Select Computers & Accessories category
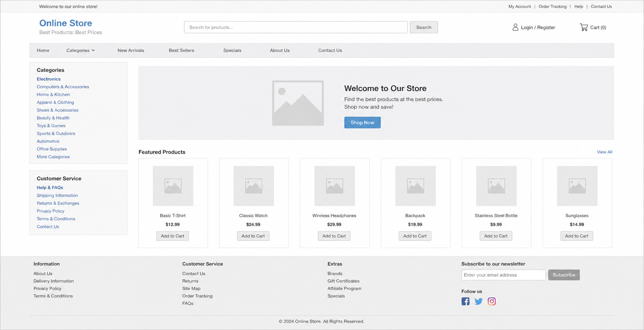This screenshot has height=330, width=644. [63, 87]
